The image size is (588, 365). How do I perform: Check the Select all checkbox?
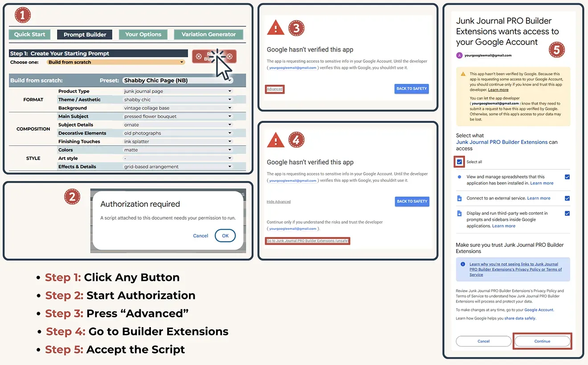[459, 162]
